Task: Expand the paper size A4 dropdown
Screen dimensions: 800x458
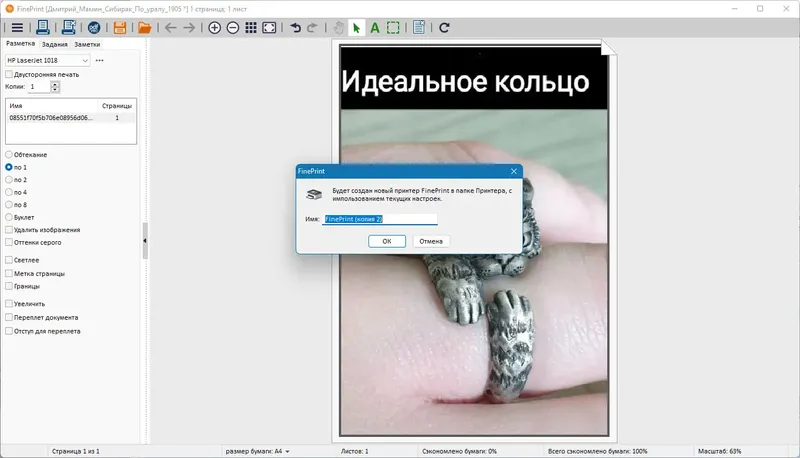Action: pos(258,451)
